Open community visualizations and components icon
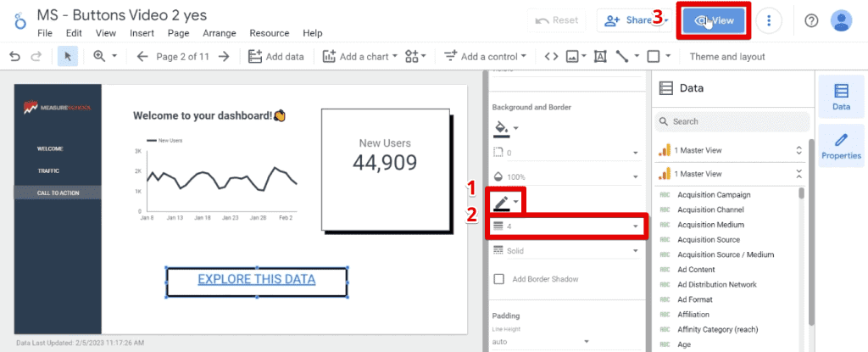The height and width of the screenshot is (352, 868). point(415,57)
